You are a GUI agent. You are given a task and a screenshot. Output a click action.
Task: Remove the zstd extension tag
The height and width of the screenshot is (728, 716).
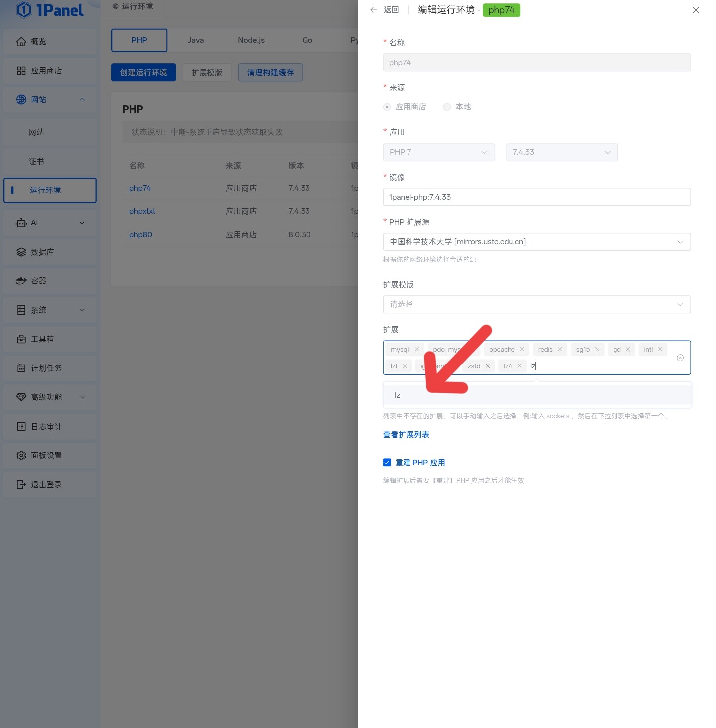tap(488, 366)
